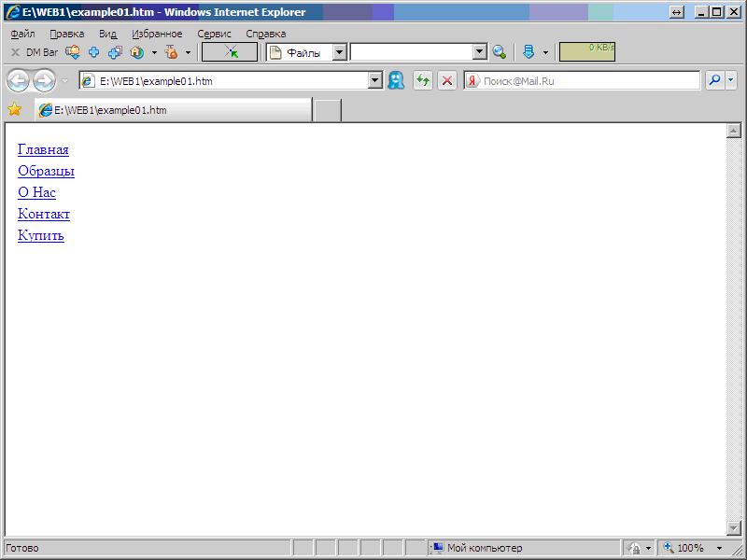The image size is (747, 560).
Task: Click the DM Bar download monitor icon
Action: [73, 52]
